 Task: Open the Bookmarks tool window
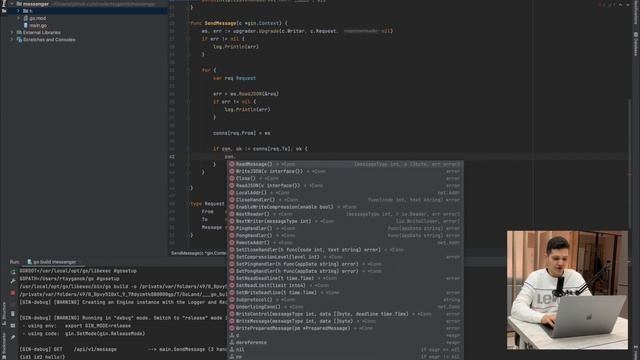pos(4,345)
